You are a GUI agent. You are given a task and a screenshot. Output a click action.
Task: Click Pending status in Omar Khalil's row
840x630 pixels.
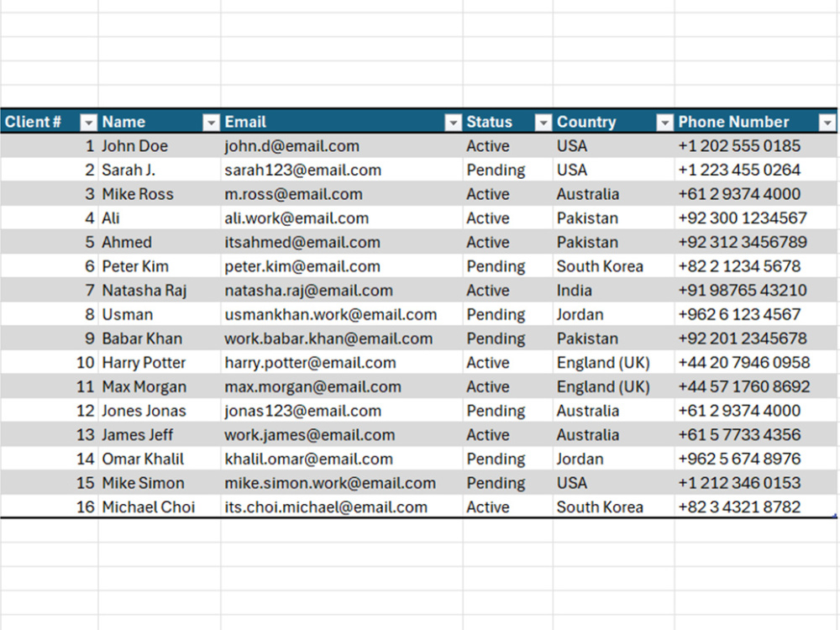pyautogui.click(x=508, y=459)
